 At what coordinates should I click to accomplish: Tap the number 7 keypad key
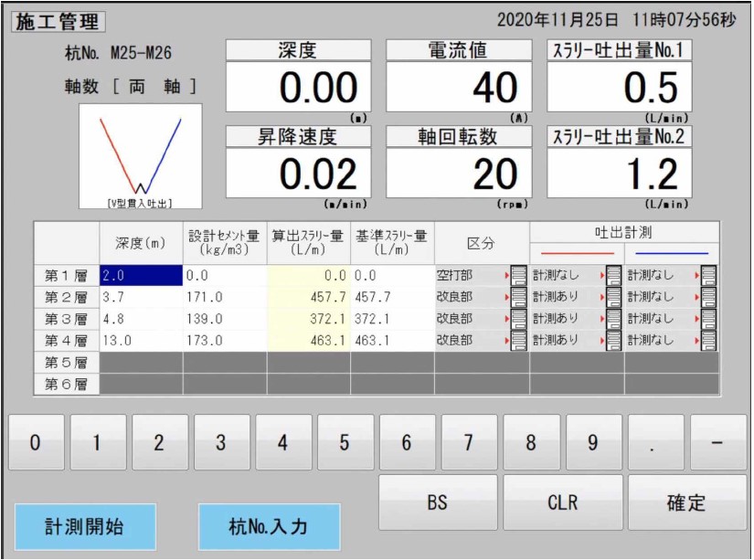click(x=468, y=443)
